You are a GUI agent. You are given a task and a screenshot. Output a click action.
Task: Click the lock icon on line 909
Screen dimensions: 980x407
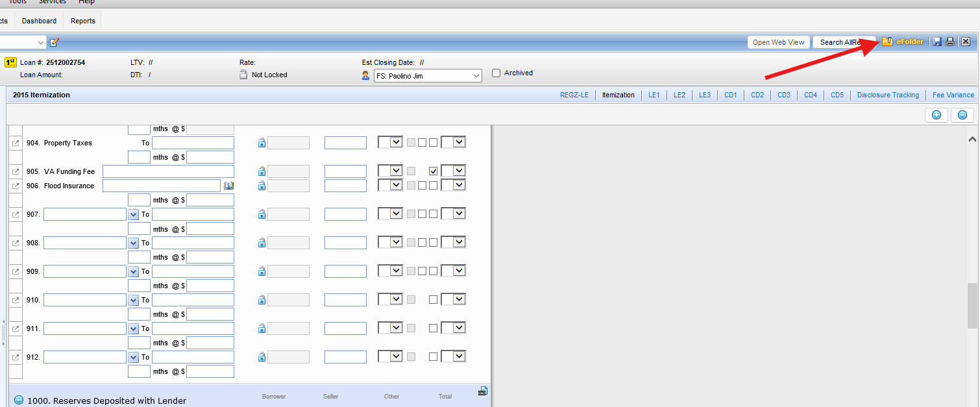[262, 271]
